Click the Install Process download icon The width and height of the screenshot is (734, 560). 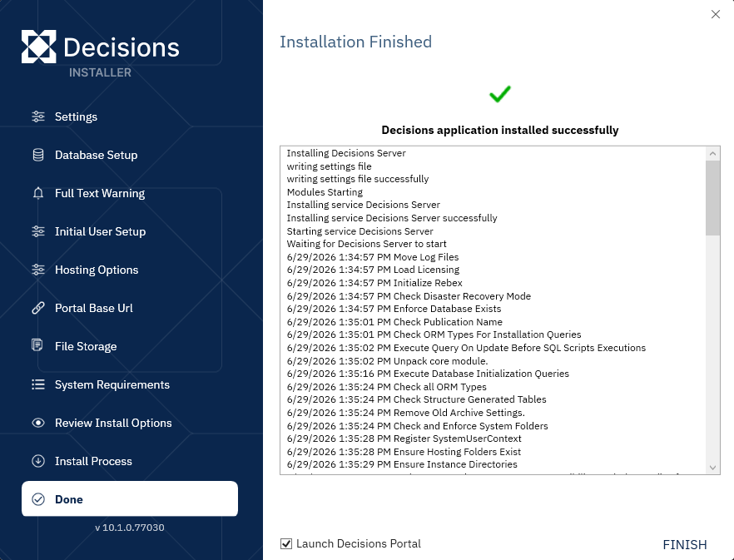pyautogui.click(x=38, y=461)
